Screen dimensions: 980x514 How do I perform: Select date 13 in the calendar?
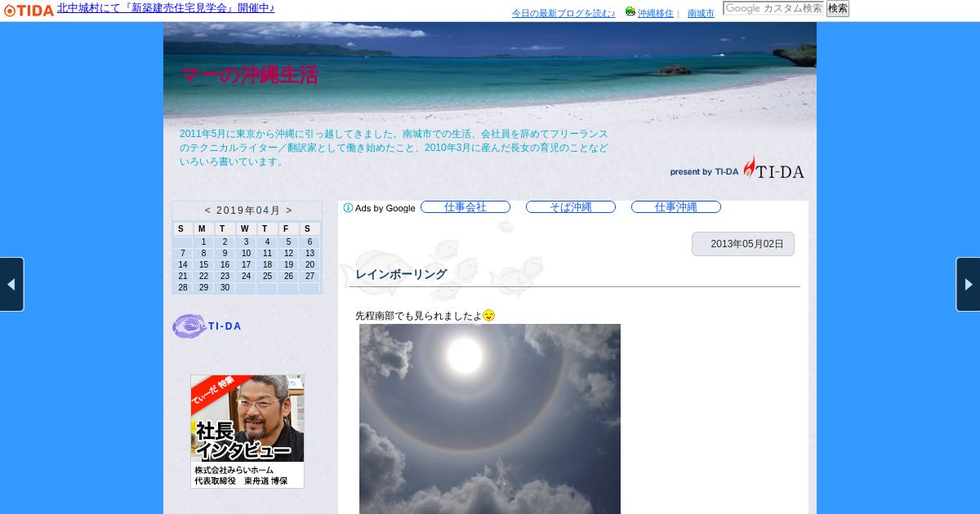pos(310,254)
